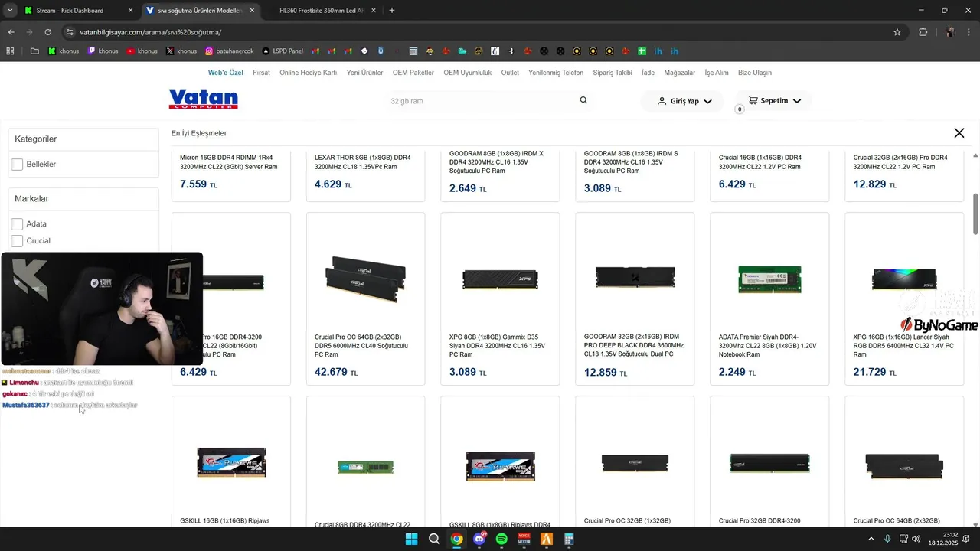Open the Instagram batuhanercok bookmark

point(230,51)
